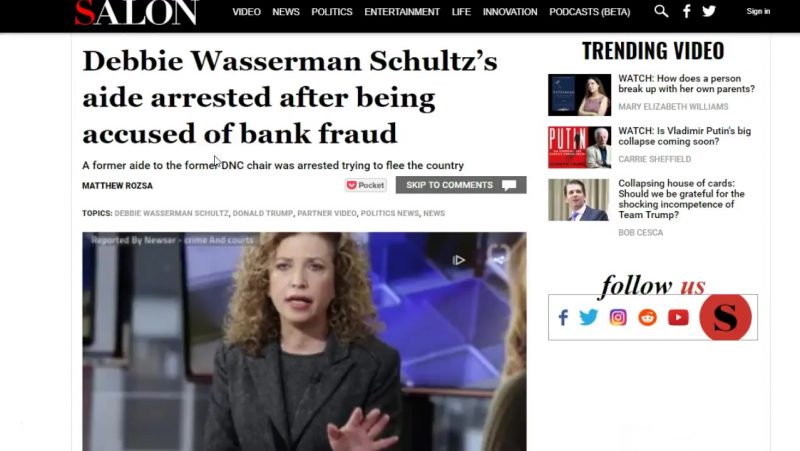Screen dimensions: 800x451
Task: Open Podcasts (Beta) section
Action: 590,12
